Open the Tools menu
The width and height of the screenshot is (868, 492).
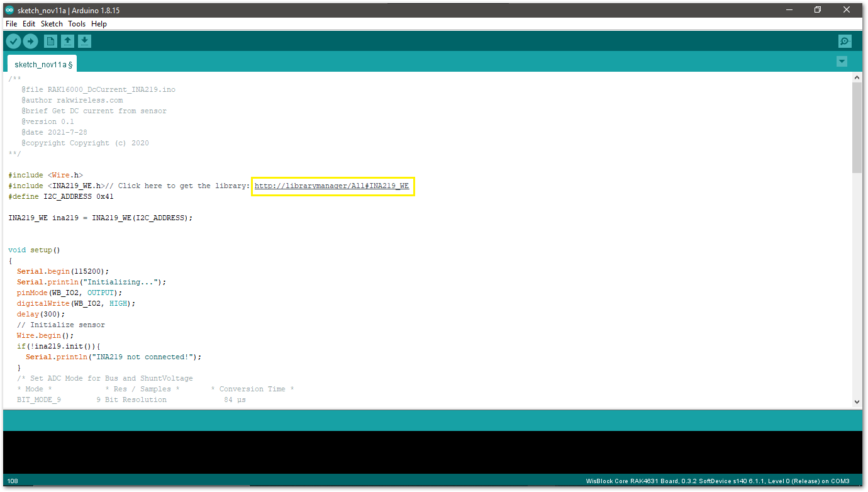[x=77, y=24]
